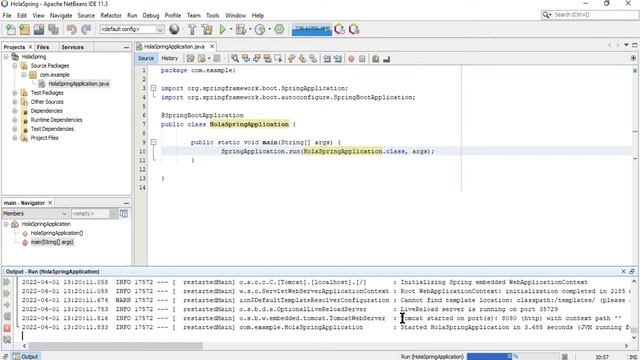Click the New File toolbar icon
The height and width of the screenshot is (360, 640).
[x=11, y=29]
